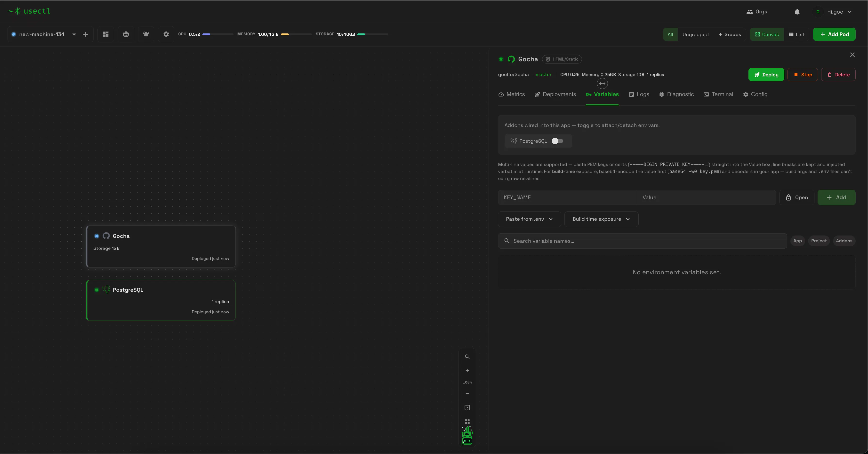
Task: Click the usectl logo
Action: pyautogui.click(x=29, y=11)
